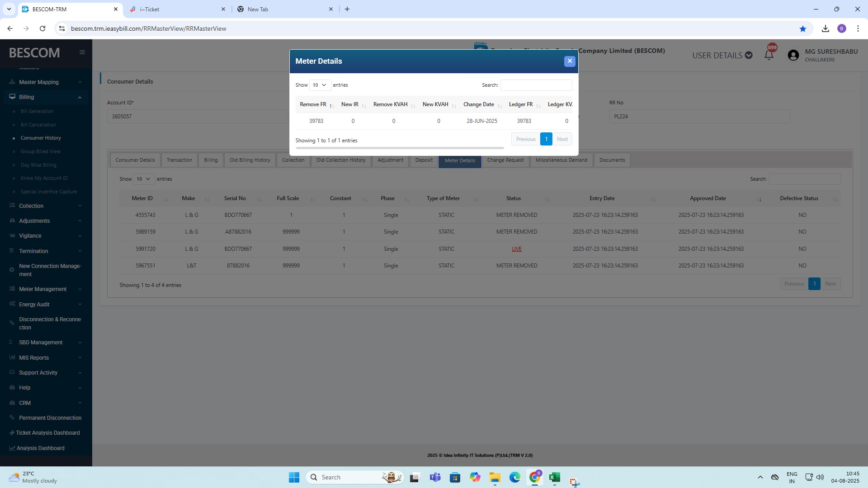Click the Meter Management sidebar icon
Screen dimensions: 868x488
coord(12,289)
